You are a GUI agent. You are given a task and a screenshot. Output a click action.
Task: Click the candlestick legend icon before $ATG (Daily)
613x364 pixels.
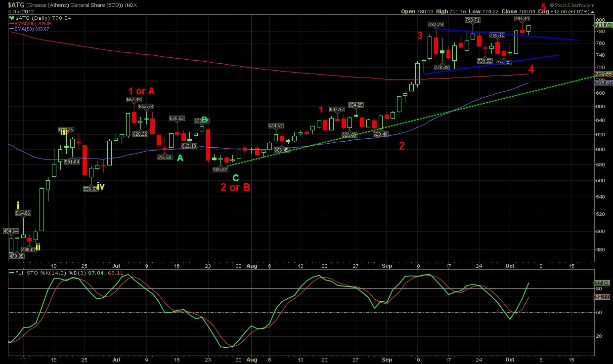coord(11,17)
